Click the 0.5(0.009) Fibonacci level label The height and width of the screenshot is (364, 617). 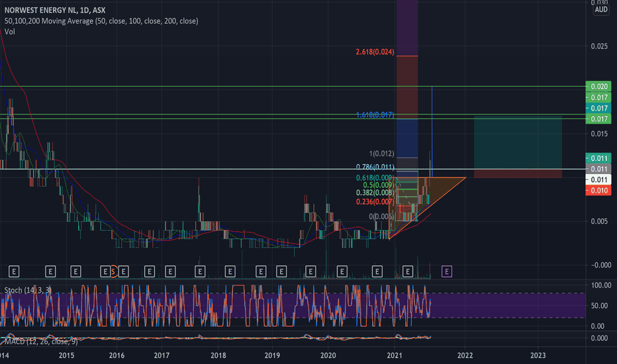click(378, 185)
